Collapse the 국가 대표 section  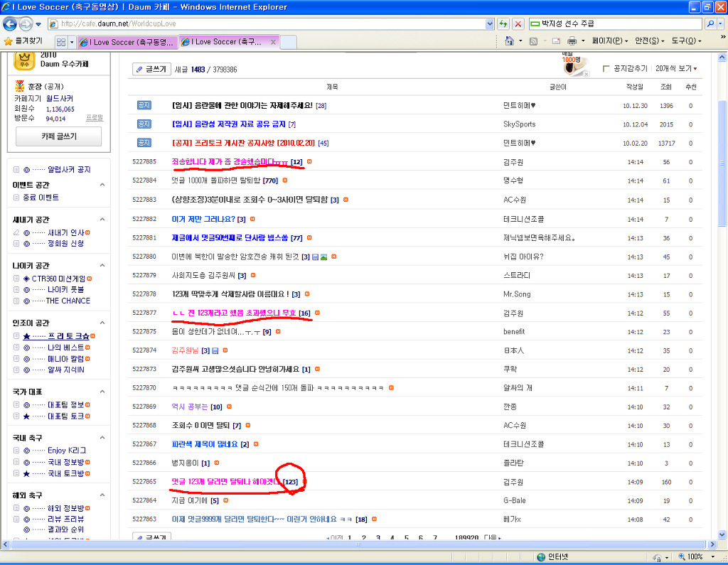pyautogui.click(x=102, y=392)
